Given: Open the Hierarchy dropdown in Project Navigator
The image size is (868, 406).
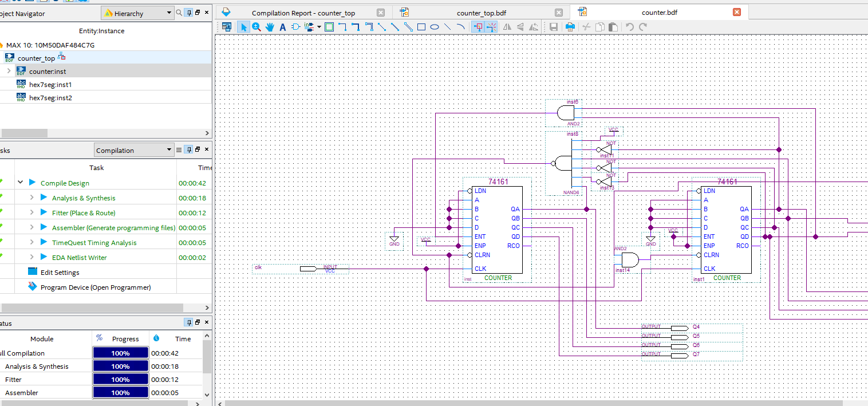Looking at the screenshot, I should (x=137, y=13).
